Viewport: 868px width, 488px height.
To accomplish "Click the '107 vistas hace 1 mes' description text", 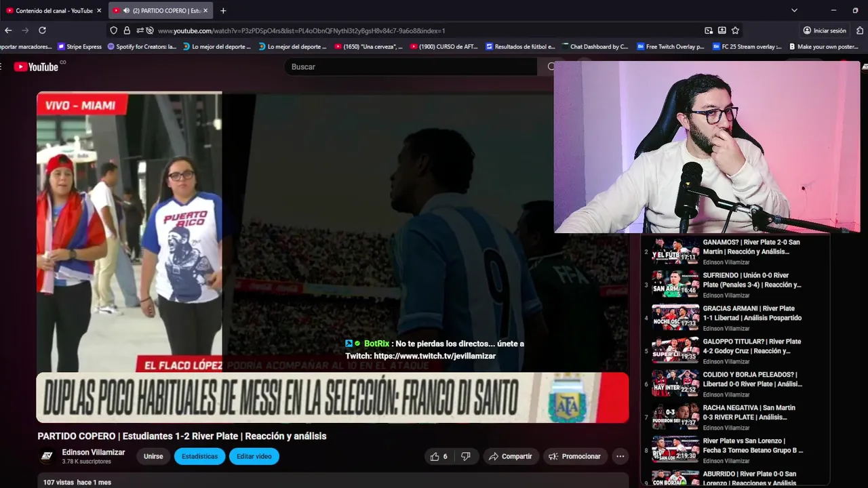I will tap(77, 483).
